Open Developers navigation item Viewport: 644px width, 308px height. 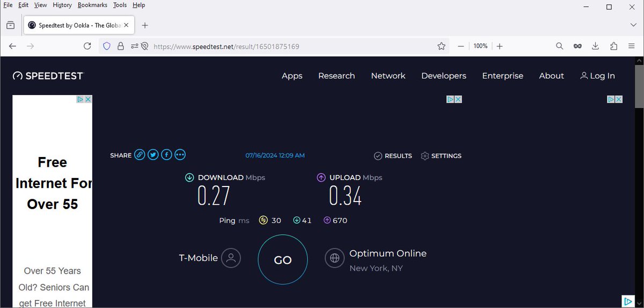pyautogui.click(x=444, y=76)
